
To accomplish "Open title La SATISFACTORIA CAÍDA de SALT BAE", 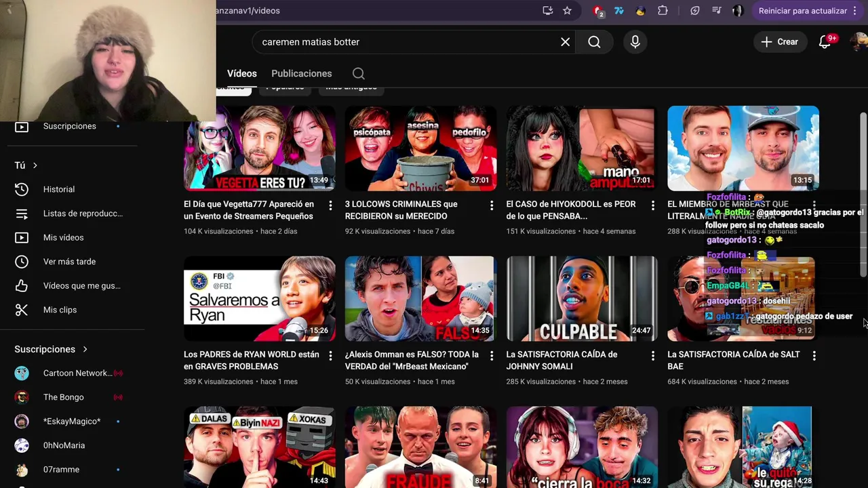I will (x=734, y=361).
